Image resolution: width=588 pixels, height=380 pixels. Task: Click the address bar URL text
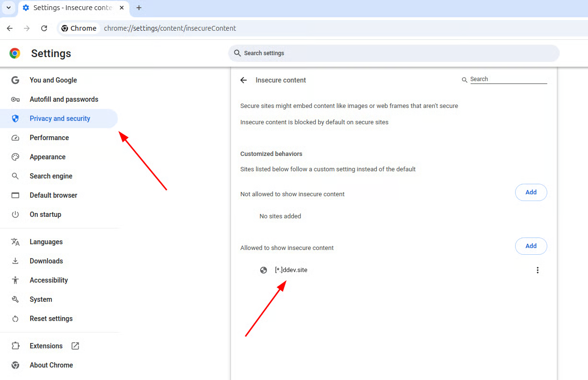[x=170, y=28]
